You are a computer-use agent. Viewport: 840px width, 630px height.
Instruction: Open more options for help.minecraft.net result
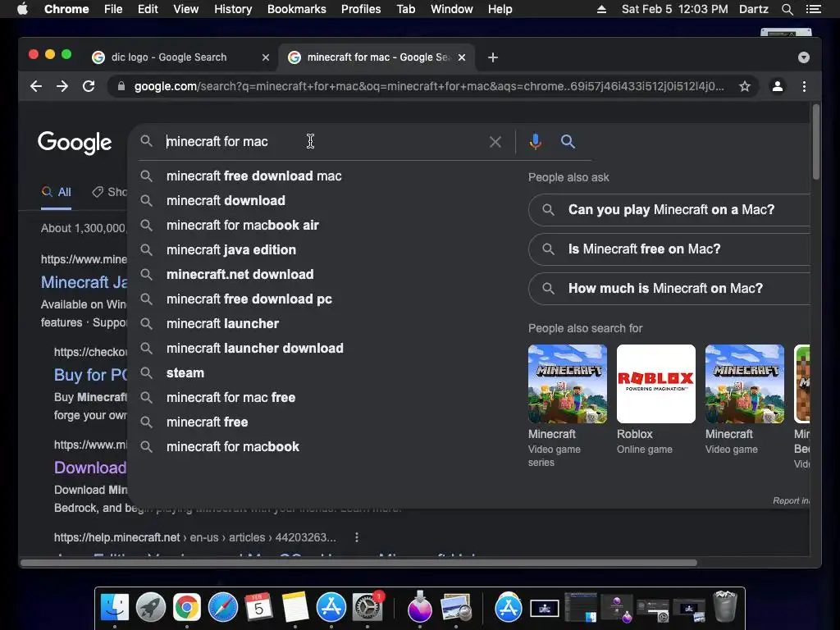point(356,537)
